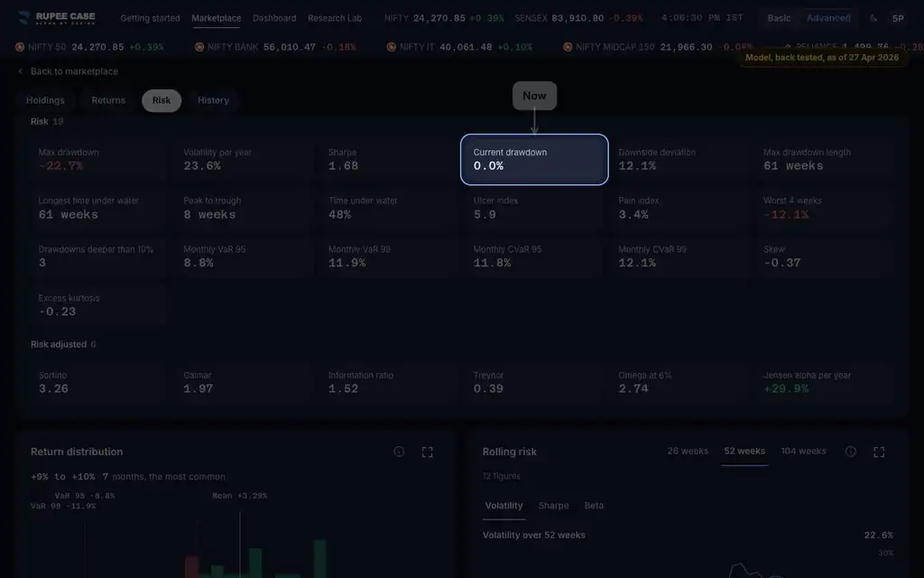Show the Sharpe rolling risk tab
The image size is (924, 578).
(554, 506)
